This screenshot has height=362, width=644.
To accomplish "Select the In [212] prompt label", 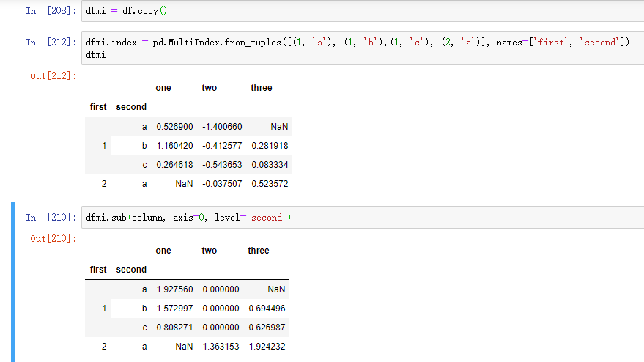I will point(51,43).
